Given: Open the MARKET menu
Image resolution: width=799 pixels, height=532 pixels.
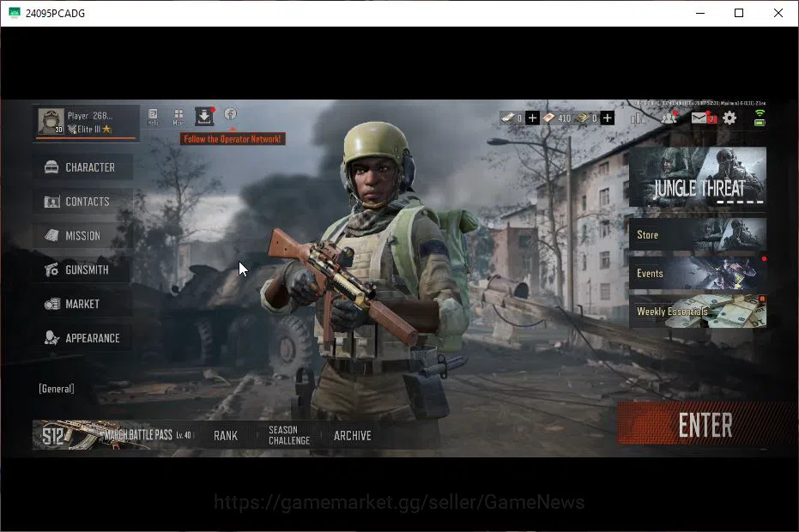Looking at the screenshot, I should [x=83, y=305].
